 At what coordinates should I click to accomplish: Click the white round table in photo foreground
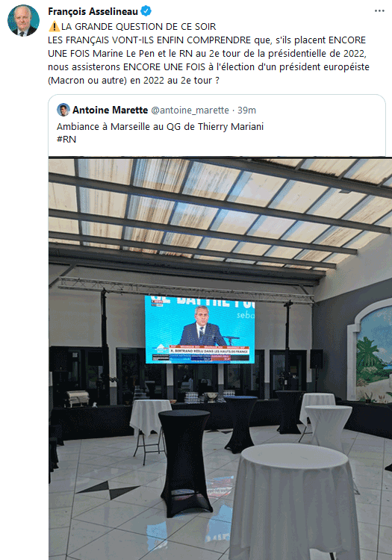pyautogui.click(x=293, y=500)
